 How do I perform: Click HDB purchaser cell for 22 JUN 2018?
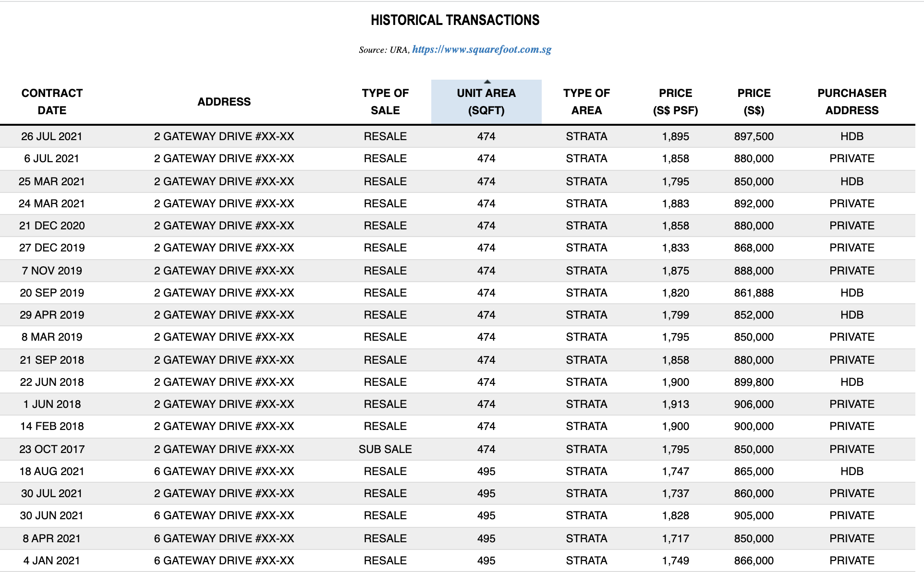point(852,382)
